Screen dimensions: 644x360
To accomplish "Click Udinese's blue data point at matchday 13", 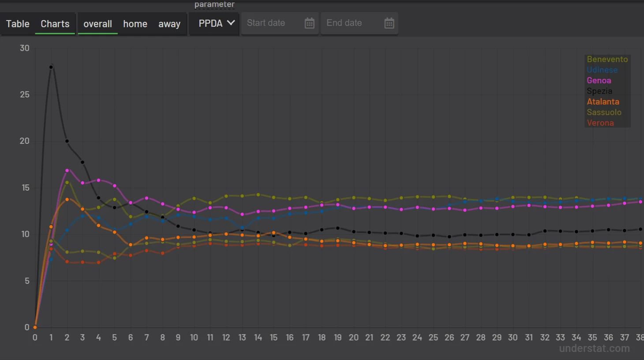I will [242, 228].
